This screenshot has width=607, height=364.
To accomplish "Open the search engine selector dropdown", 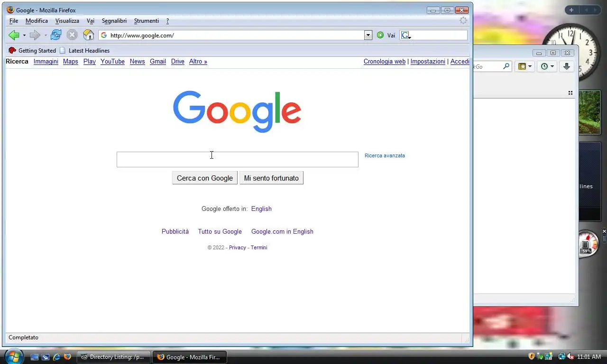I will pyautogui.click(x=405, y=35).
